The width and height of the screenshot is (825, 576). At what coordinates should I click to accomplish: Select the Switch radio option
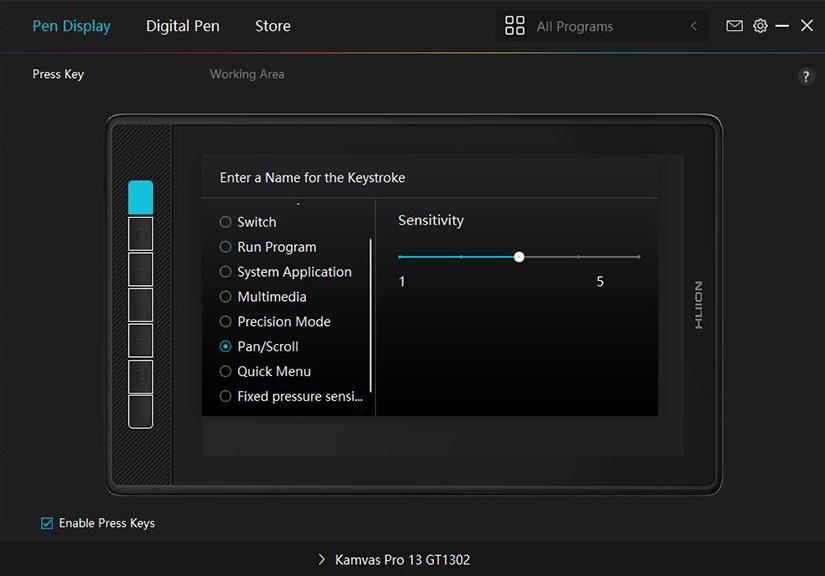[x=226, y=222]
